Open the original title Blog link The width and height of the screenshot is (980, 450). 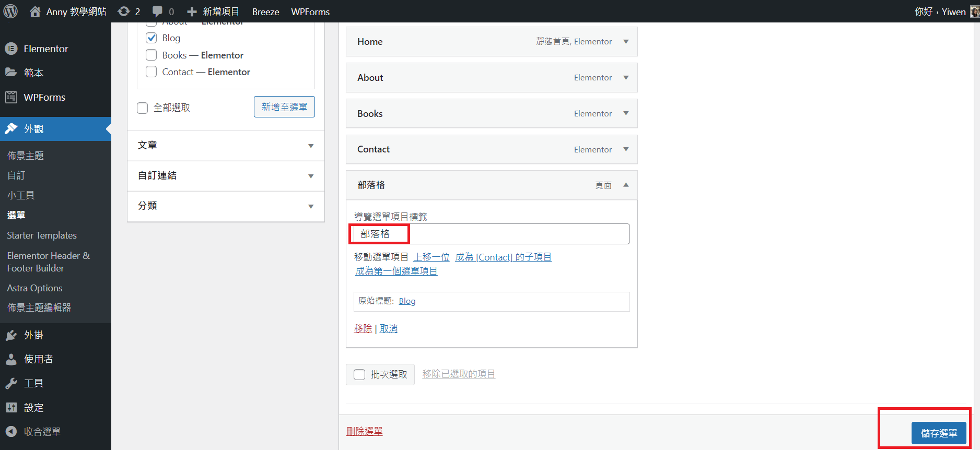click(x=407, y=301)
